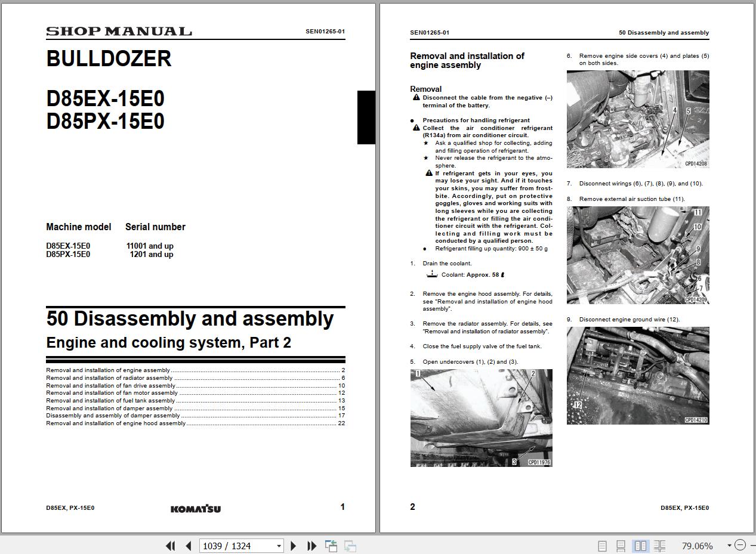756x554 pixels.
Task: Click "SEN01265-01" code on page 1 header
Action: [325, 32]
